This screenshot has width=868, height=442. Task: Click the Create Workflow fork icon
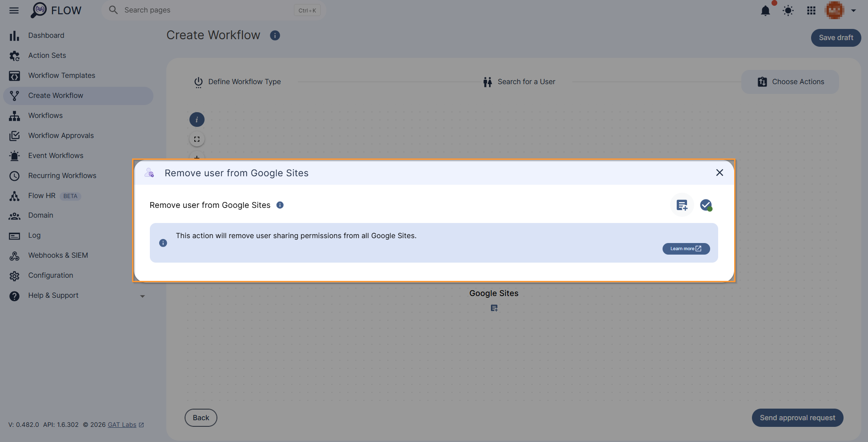14,96
